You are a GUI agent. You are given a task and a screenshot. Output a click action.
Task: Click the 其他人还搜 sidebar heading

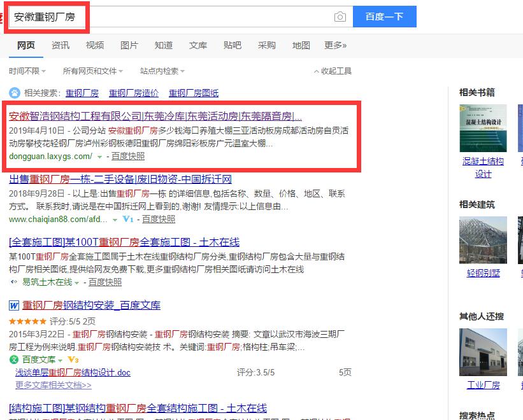pyautogui.click(x=482, y=316)
